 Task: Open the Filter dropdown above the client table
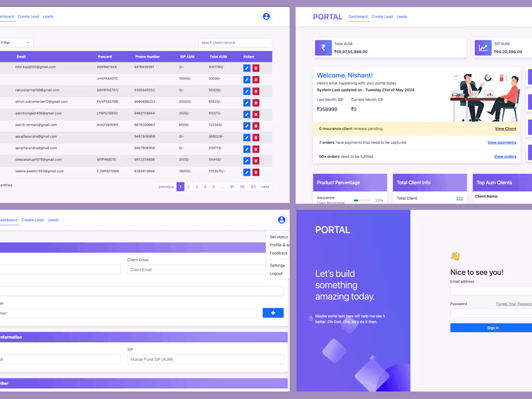click(16, 42)
